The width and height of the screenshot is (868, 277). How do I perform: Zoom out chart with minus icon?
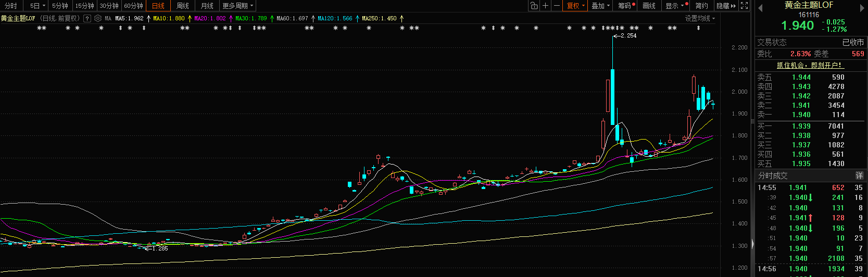[x=557, y=6]
